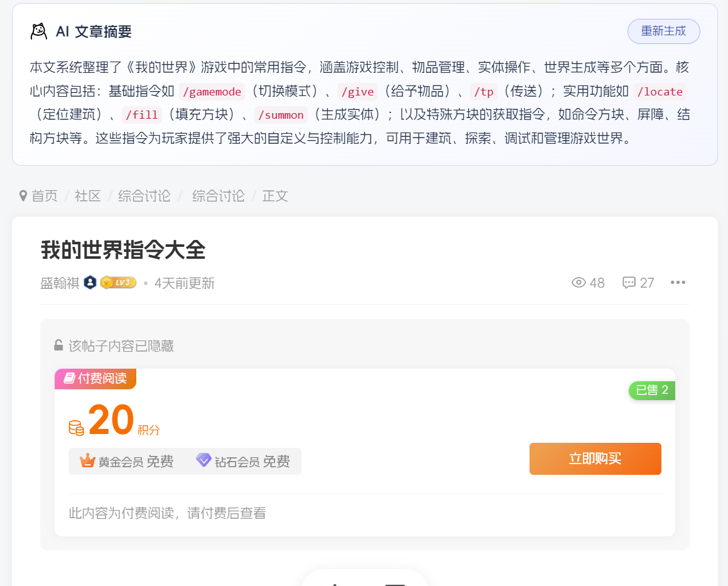Viewport: 728px width, 586px height.
Task: Click the /gamemode code tag in the summary
Action: (212, 91)
